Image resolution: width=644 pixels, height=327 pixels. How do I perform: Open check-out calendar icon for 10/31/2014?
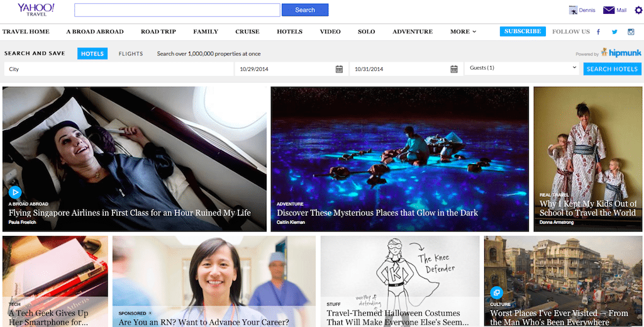tap(454, 69)
